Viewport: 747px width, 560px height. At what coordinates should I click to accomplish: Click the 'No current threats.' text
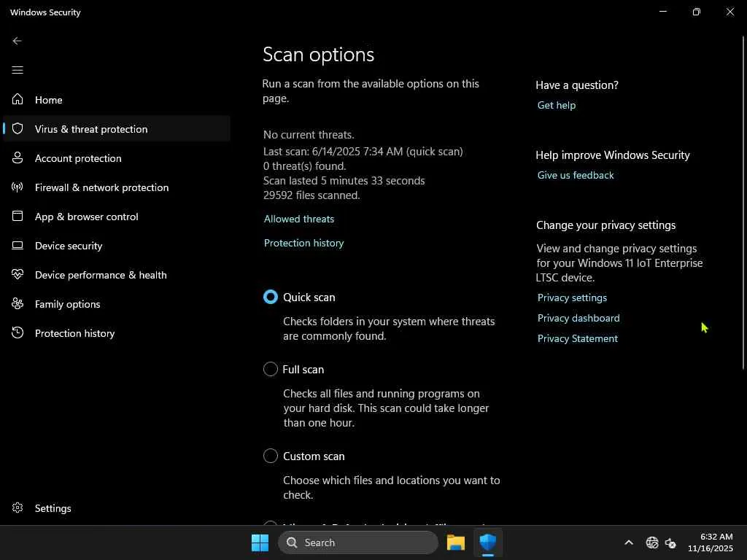309,135
